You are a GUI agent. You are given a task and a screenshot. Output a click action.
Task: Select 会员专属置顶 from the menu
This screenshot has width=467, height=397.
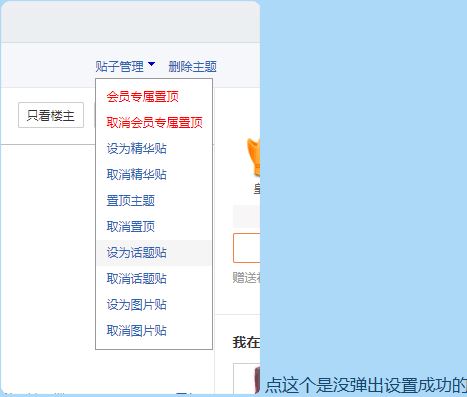[x=142, y=97]
